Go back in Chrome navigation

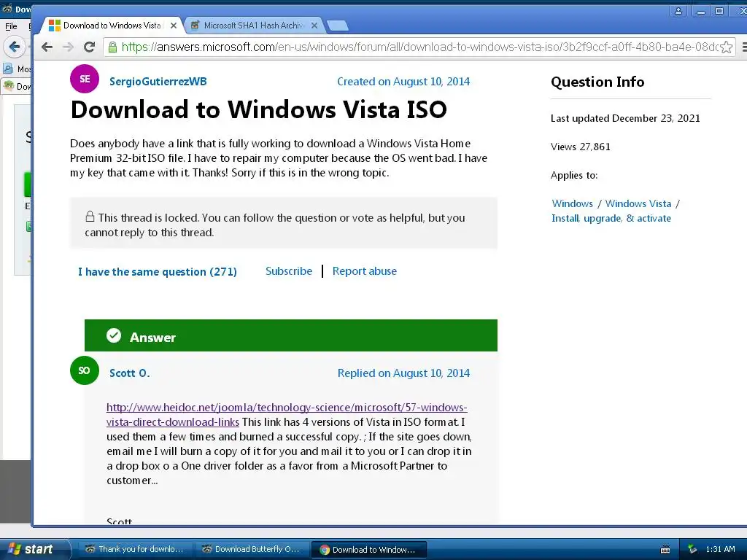(47, 47)
